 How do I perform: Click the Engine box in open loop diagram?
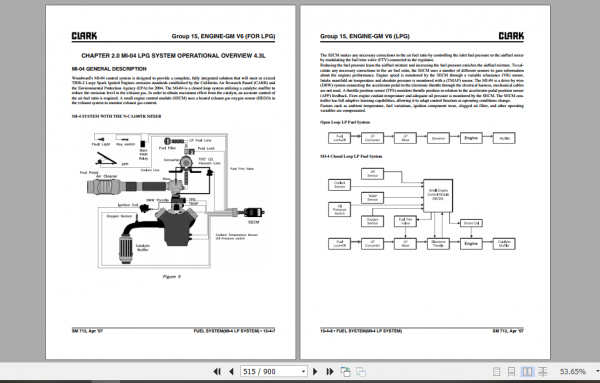[x=471, y=138]
